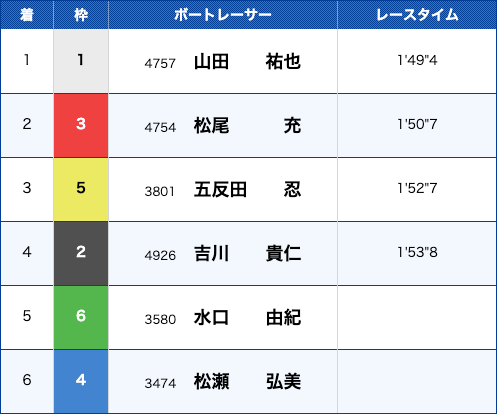Click racer name 吉川 貴仁

(247, 254)
